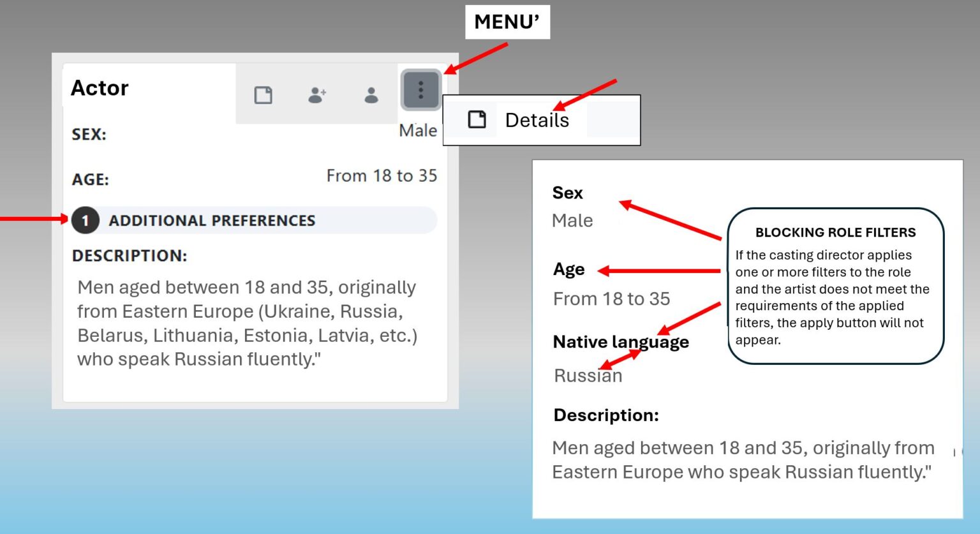Screen dimensions: 980x534
Task: Click the Native language heading
Action: 620,342
